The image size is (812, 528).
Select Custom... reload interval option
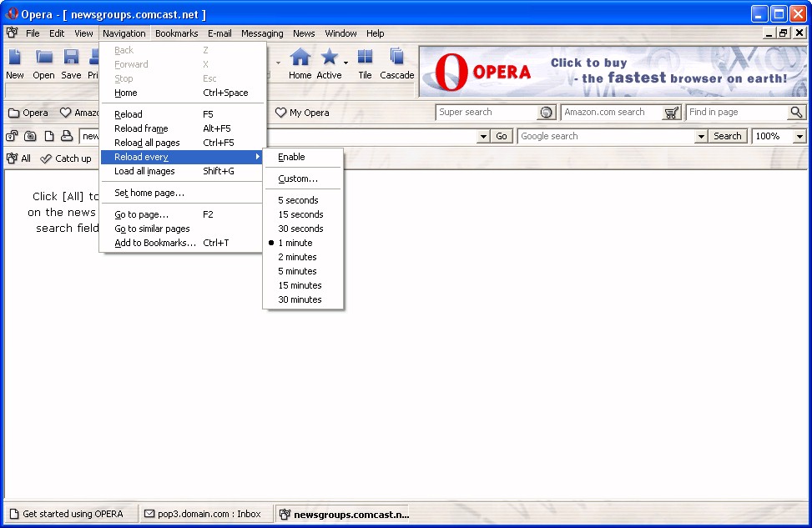pyautogui.click(x=298, y=179)
